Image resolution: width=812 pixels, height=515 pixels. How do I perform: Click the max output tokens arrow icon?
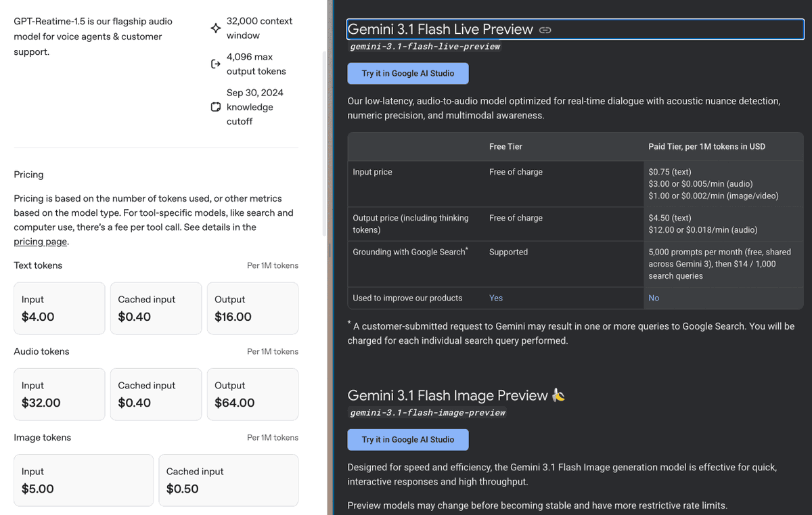click(215, 64)
